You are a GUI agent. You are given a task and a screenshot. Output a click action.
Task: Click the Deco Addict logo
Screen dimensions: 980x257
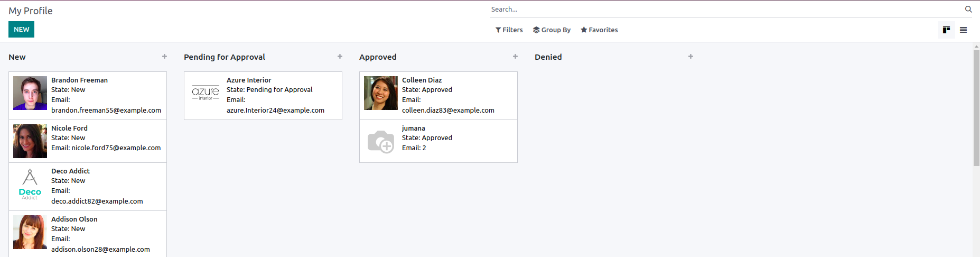point(30,185)
